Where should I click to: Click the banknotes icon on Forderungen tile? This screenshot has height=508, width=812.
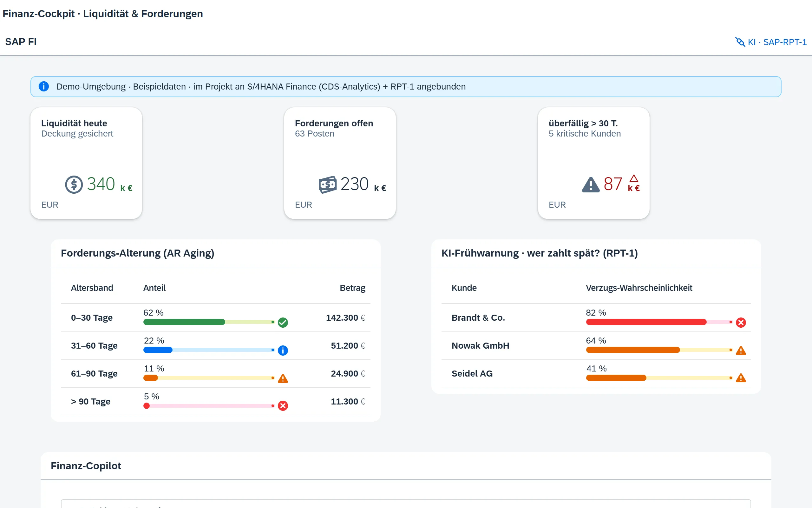[327, 184]
